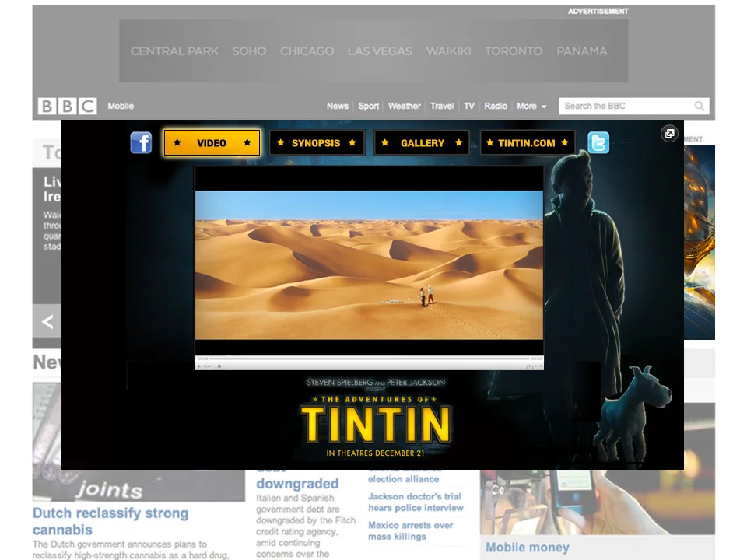Expand the More dropdown menu
Image resolution: width=747 pixels, height=560 pixels.
coord(531,106)
